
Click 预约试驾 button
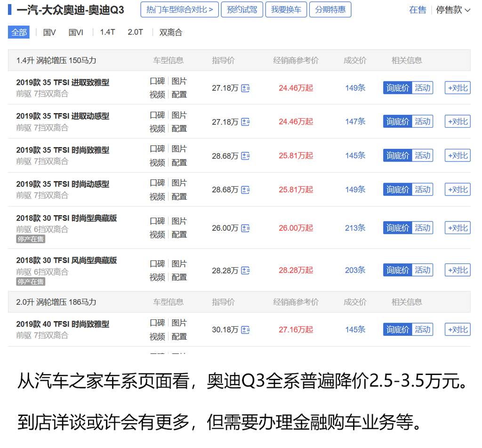242,9
